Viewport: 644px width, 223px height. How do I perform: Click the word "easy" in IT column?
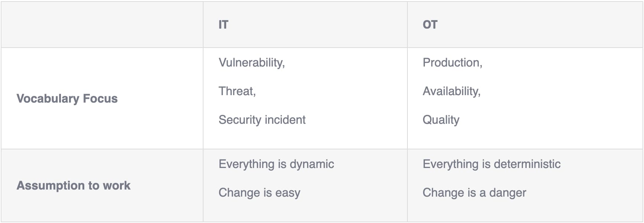click(287, 193)
